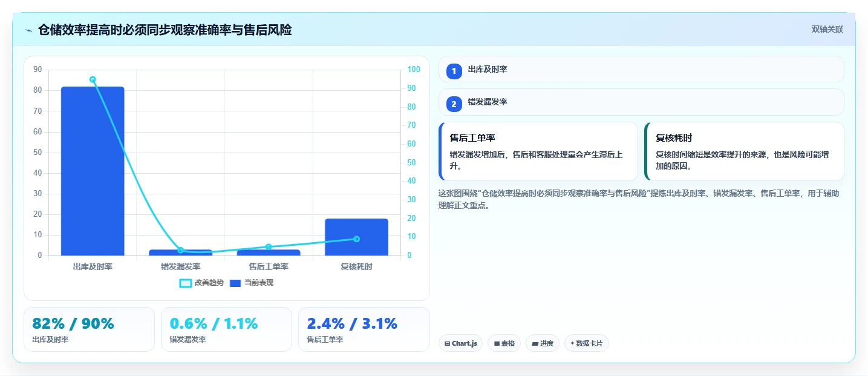868x376 pixels.
Task: Click the 进度 tag
Action: pyautogui.click(x=543, y=343)
